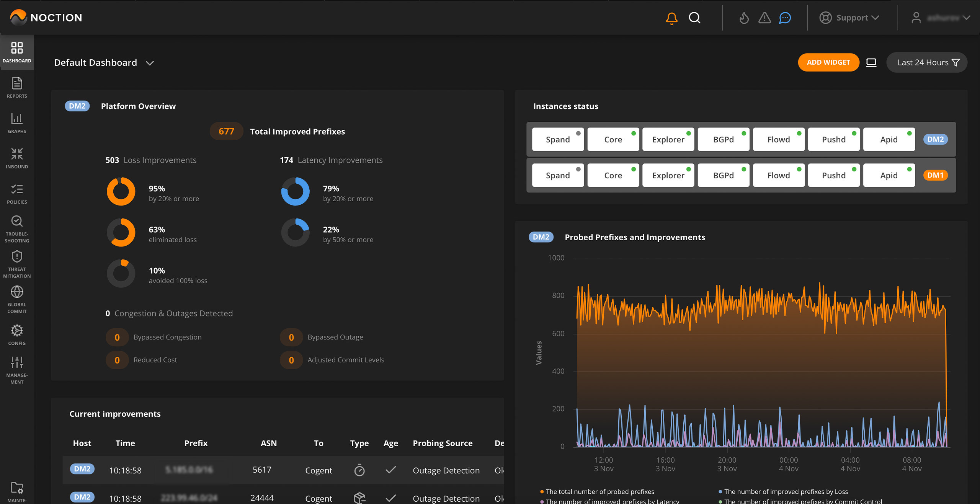Viewport: 980px width, 504px height.
Task: Switch to the Policies section
Action: coord(17,194)
